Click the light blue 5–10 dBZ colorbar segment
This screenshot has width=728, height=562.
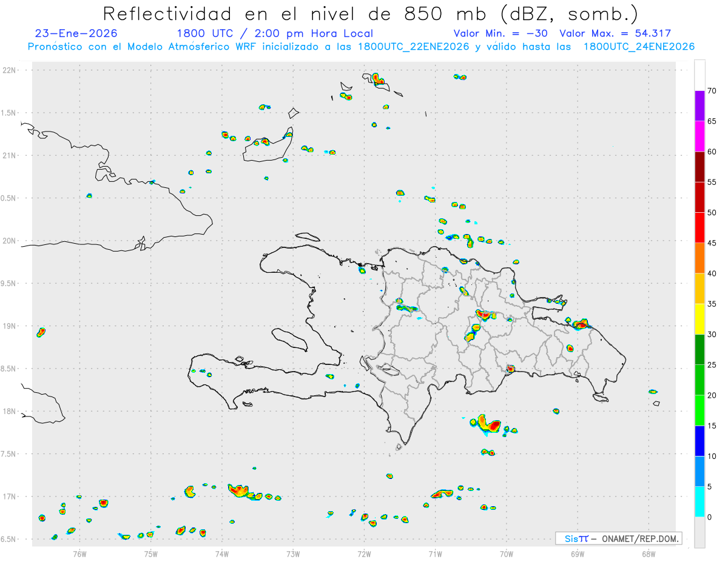pyautogui.click(x=699, y=472)
